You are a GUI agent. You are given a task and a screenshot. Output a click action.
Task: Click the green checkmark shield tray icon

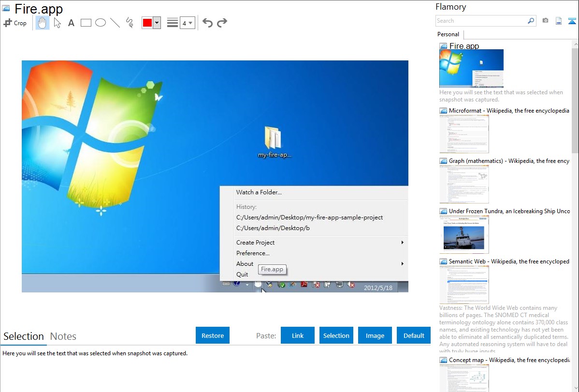coord(281,285)
